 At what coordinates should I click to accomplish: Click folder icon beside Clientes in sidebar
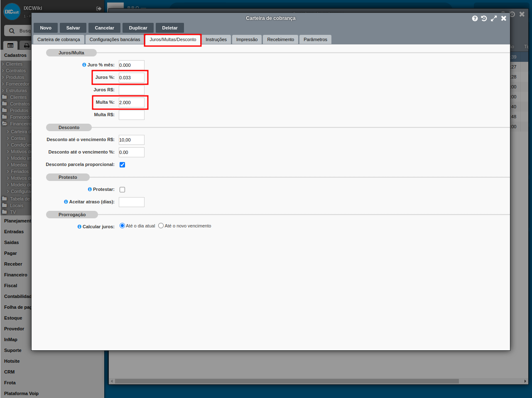[5, 97]
